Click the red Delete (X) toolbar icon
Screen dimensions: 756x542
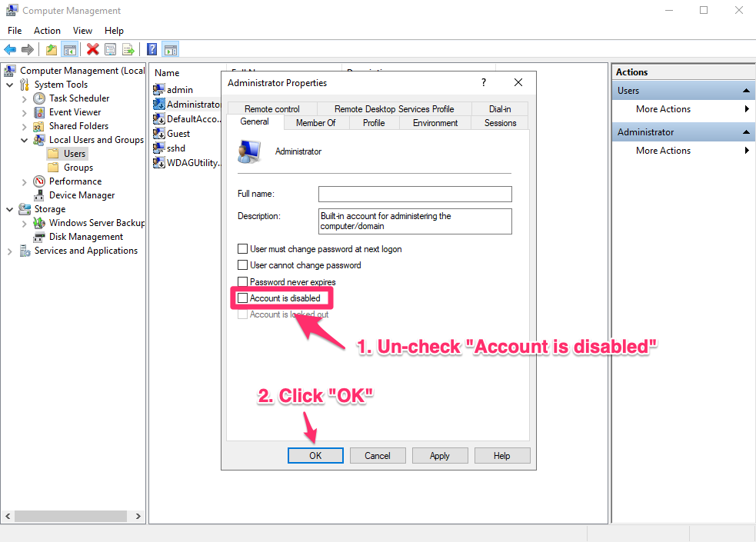tap(92, 49)
